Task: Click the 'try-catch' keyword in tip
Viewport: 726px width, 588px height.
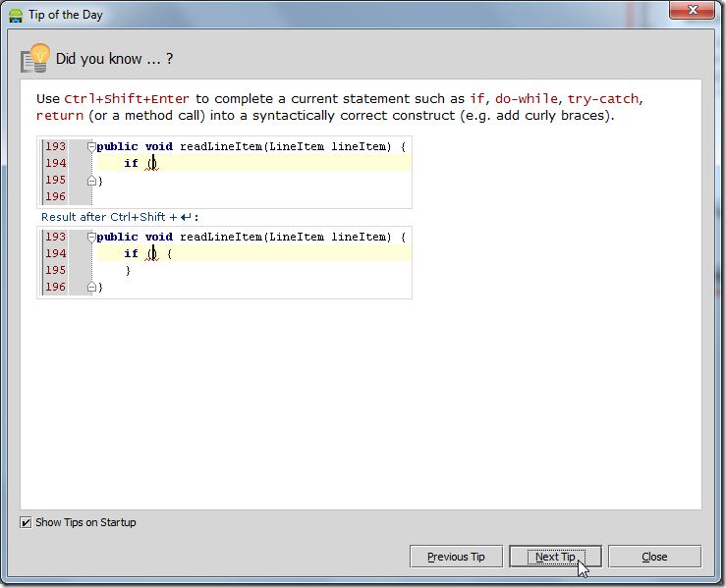Action: click(603, 98)
